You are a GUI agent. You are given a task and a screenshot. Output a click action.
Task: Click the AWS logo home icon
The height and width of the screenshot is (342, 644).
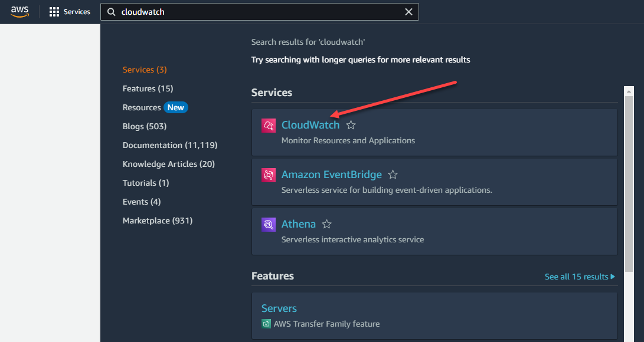[19, 12]
